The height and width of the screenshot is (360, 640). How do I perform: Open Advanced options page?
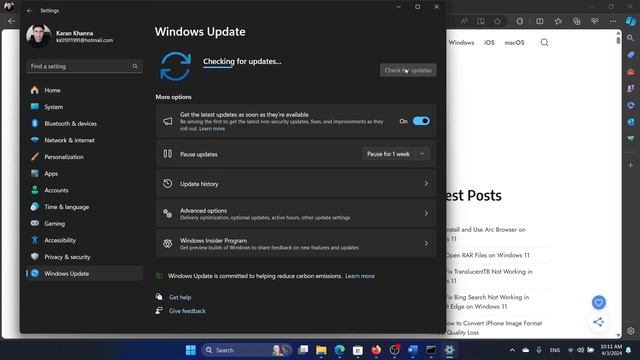(296, 213)
